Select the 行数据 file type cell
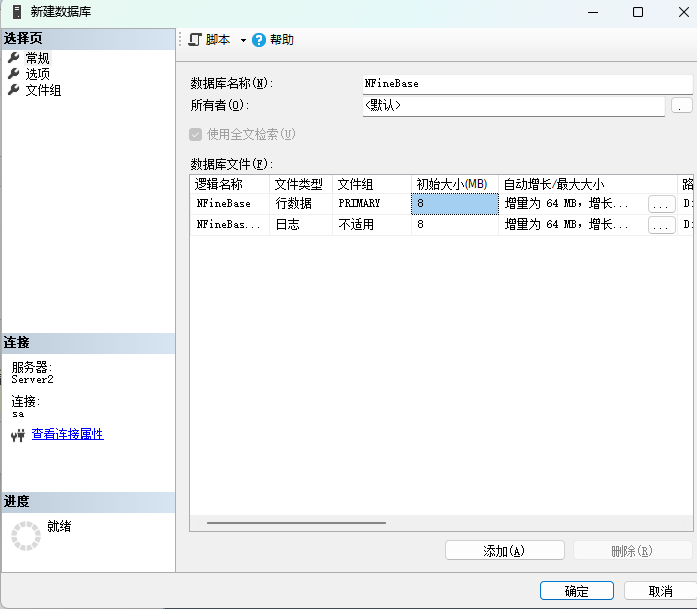The image size is (697, 609). [x=301, y=204]
